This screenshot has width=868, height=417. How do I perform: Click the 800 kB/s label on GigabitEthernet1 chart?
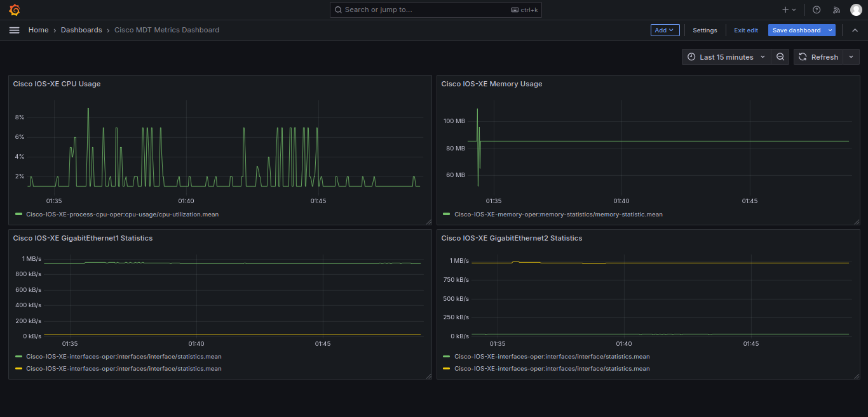[x=27, y=274]
